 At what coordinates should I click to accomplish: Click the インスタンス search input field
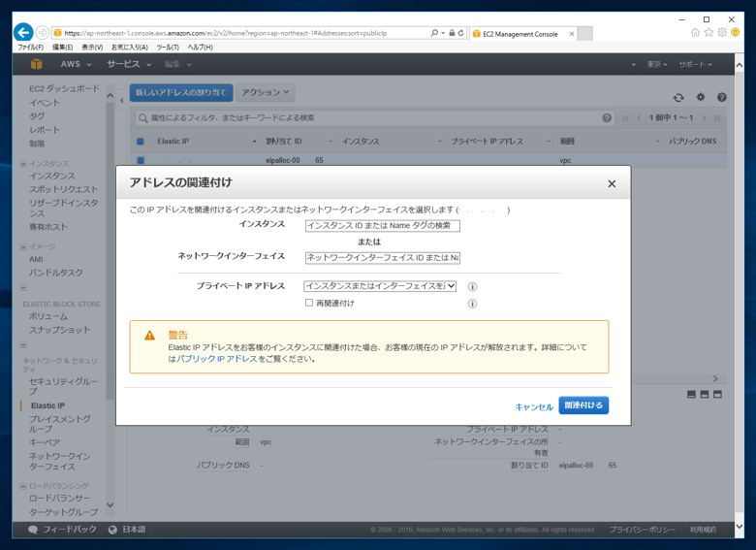tap(382, 225)
